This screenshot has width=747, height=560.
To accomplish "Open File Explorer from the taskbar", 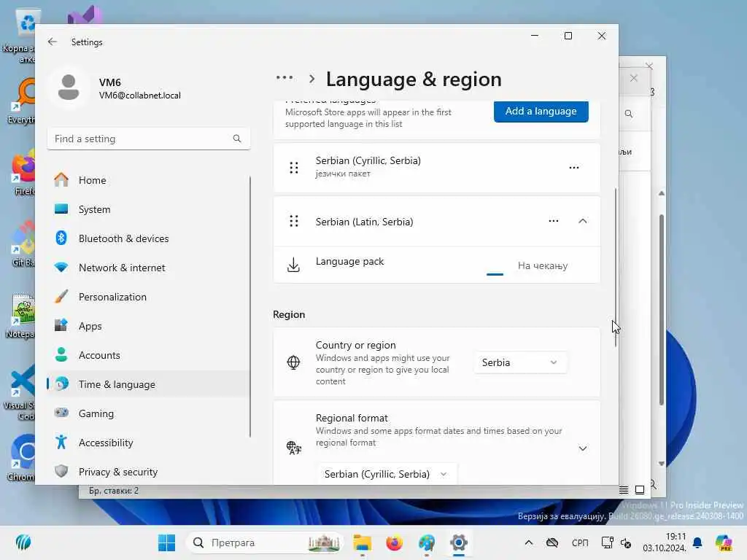I will [x=362, y=542].
